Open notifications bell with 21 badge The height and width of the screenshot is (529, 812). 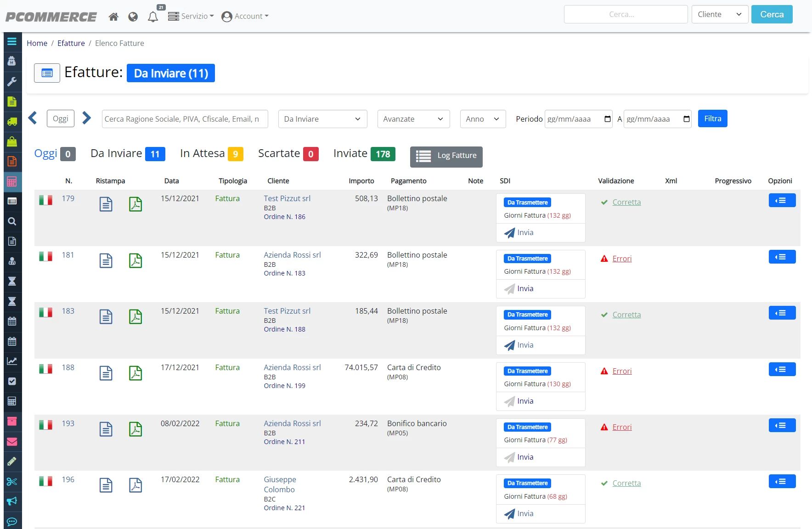click(x=153, y=17)
